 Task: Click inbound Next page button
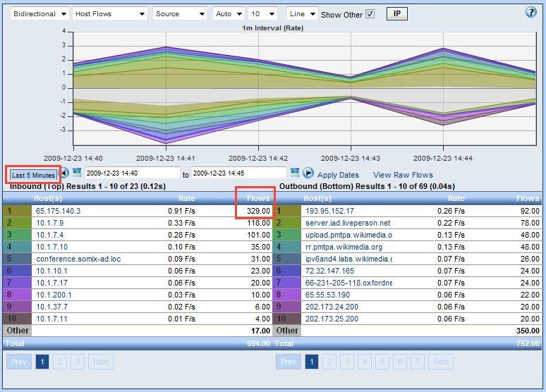point(101,362)
